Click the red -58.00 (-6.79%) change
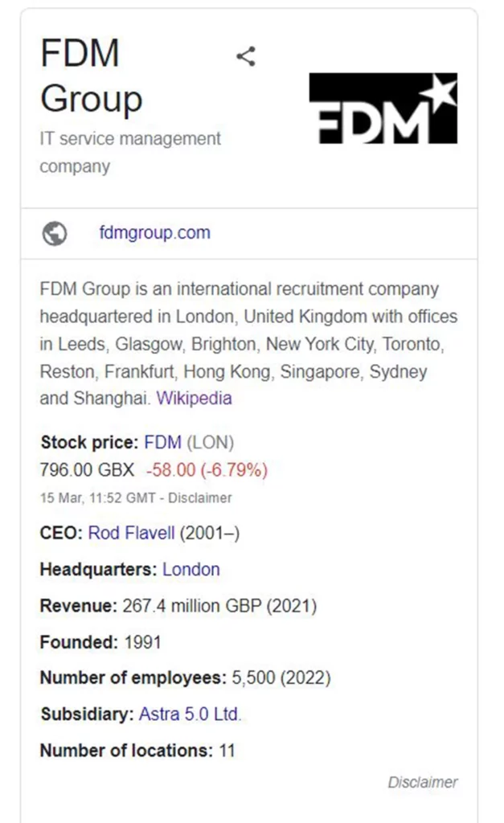Viewport: 504px width, 823px height. tap(207, 469)
